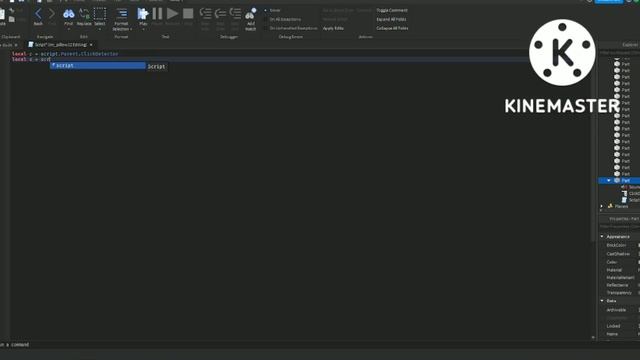Open the dropdown arrow under Find
The height and width of the screenshot is (360, 640).
click(69, 29)
